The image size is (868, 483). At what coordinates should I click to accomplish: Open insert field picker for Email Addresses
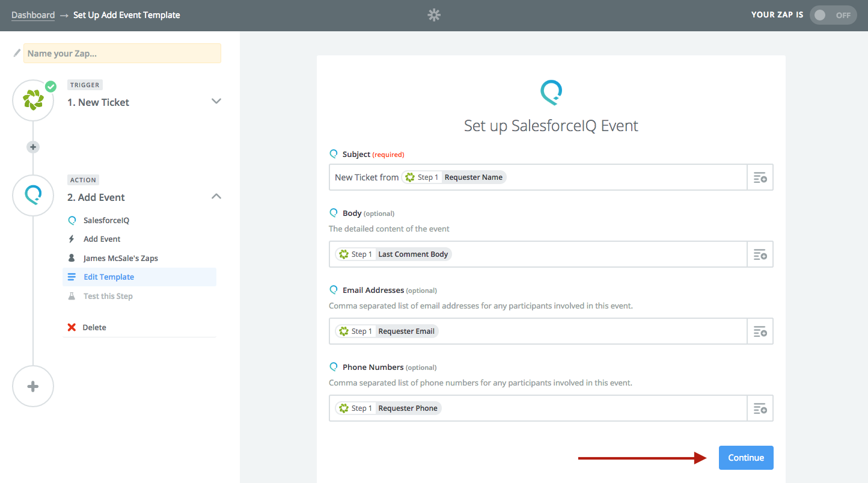760,331
